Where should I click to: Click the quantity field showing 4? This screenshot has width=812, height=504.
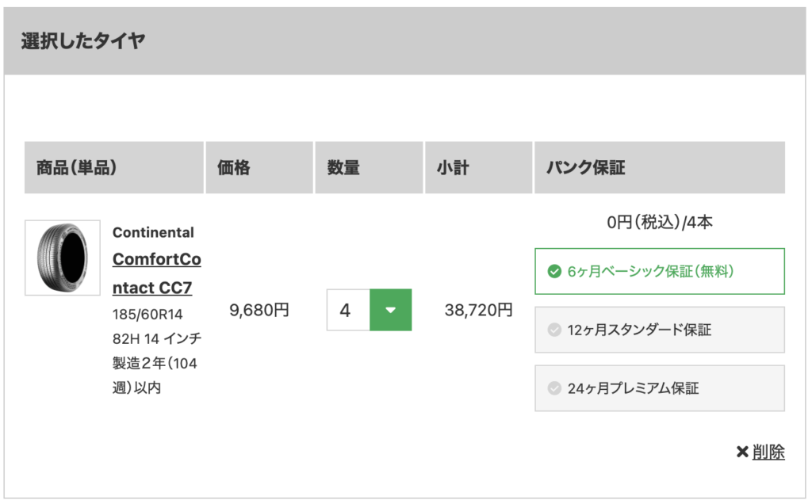[x=348, y=310]
